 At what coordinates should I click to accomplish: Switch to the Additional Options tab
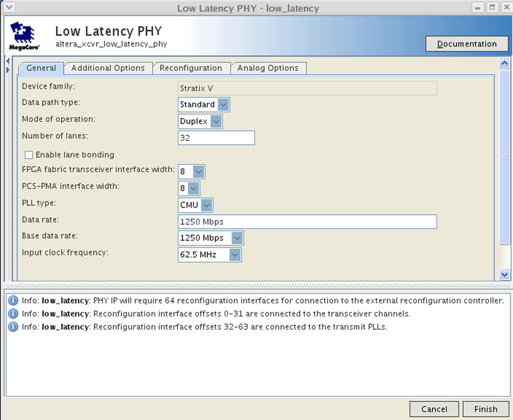point(108,68)
